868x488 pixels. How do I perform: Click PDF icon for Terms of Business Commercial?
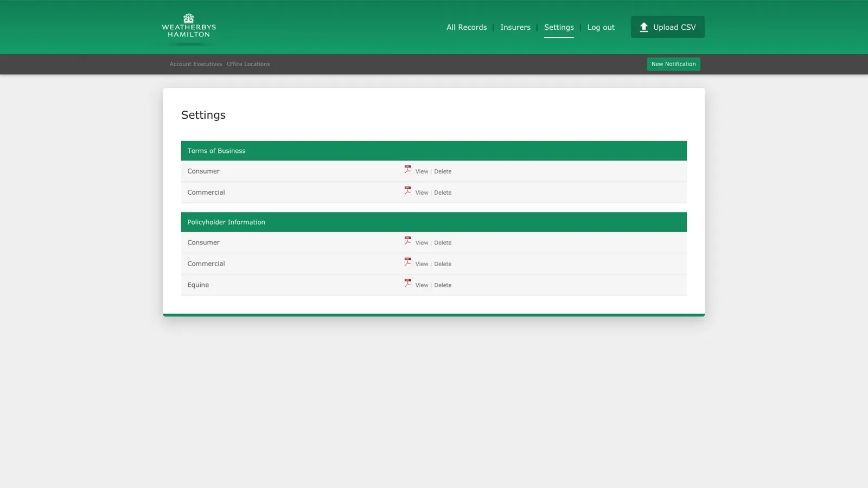408,191
